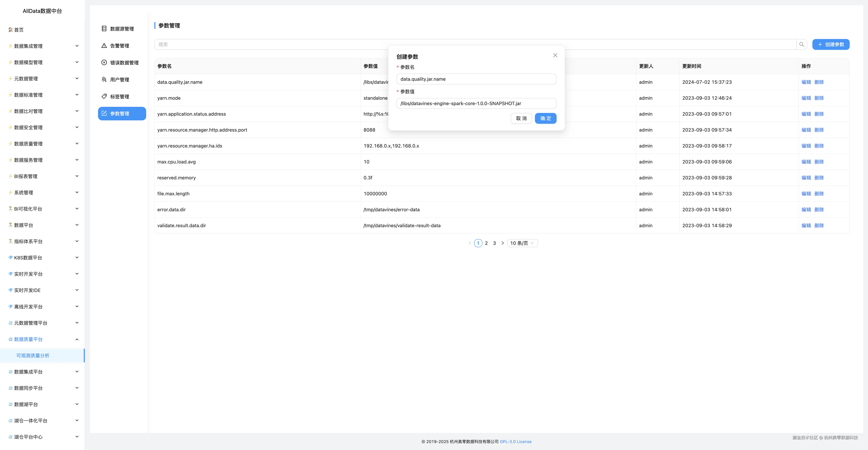The image size is (868, 450).
Task: Open 用户管理 with the user icon
Action: (119, 80)
